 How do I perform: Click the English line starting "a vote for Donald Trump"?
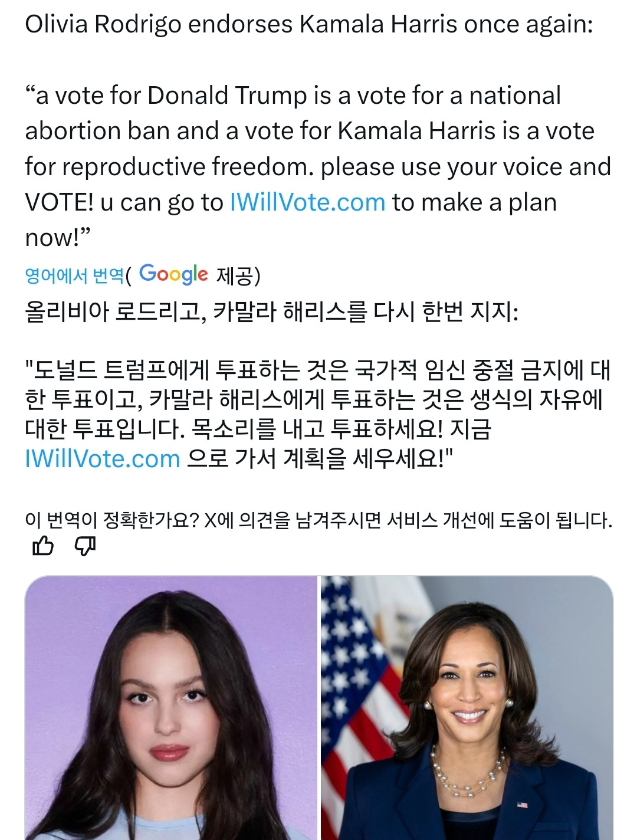(293, 96)
